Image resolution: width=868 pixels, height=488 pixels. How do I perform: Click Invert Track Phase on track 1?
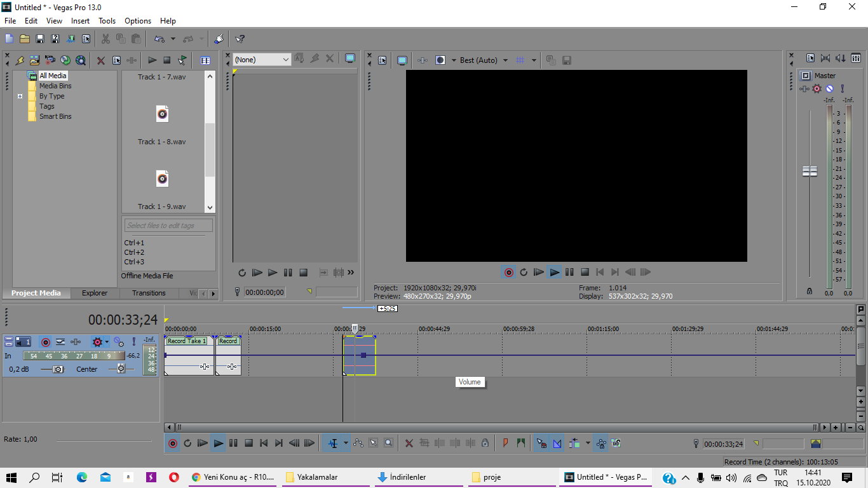click(60, 342)
